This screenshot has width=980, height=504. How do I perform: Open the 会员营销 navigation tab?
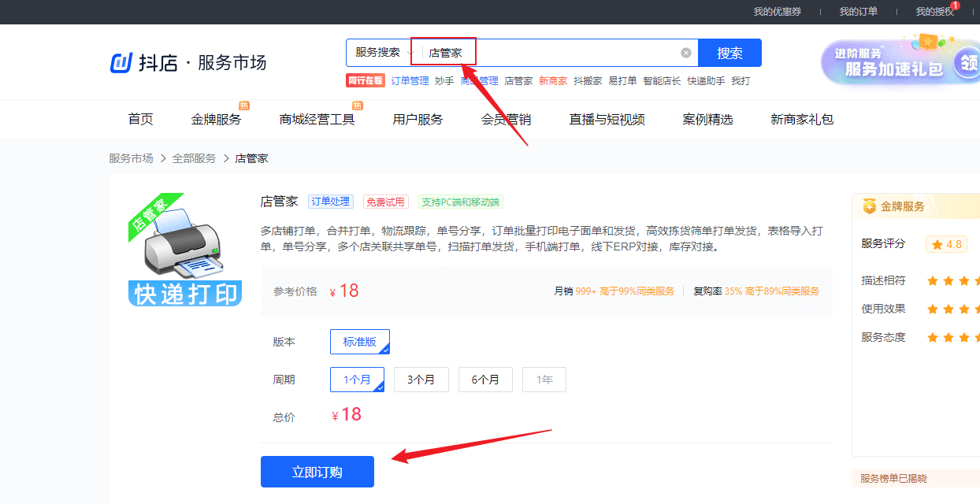(x=506, y=120)
